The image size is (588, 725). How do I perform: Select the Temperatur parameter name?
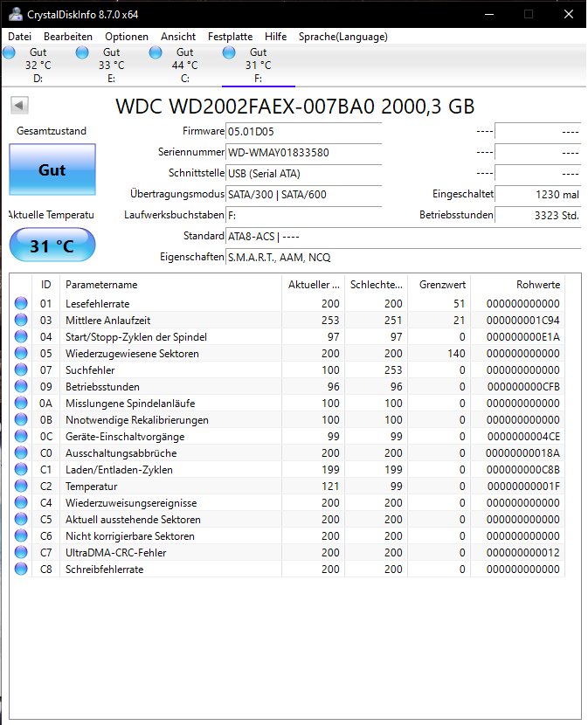point(92,487)
